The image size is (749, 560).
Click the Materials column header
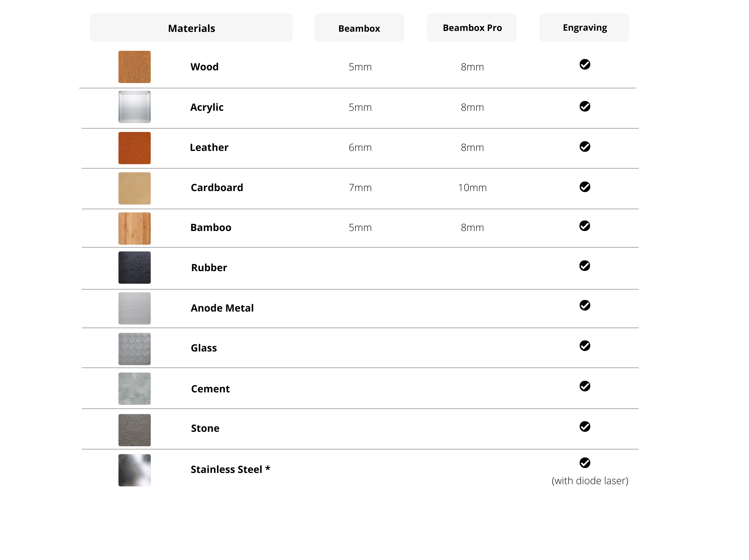[x=191, y=28]
